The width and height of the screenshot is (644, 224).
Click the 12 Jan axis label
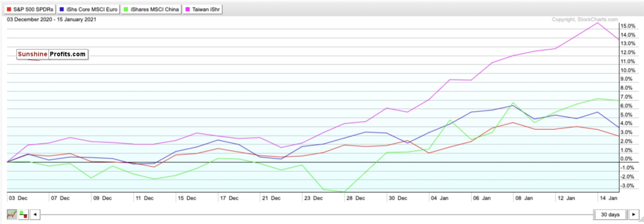coord(566,198)
